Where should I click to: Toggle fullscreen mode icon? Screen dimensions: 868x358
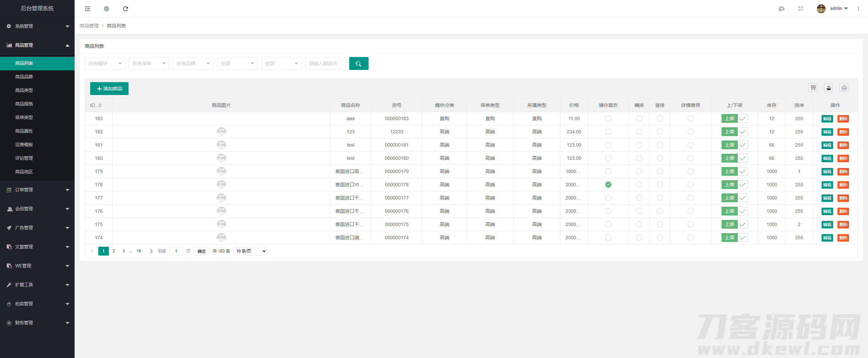point(801,9)
